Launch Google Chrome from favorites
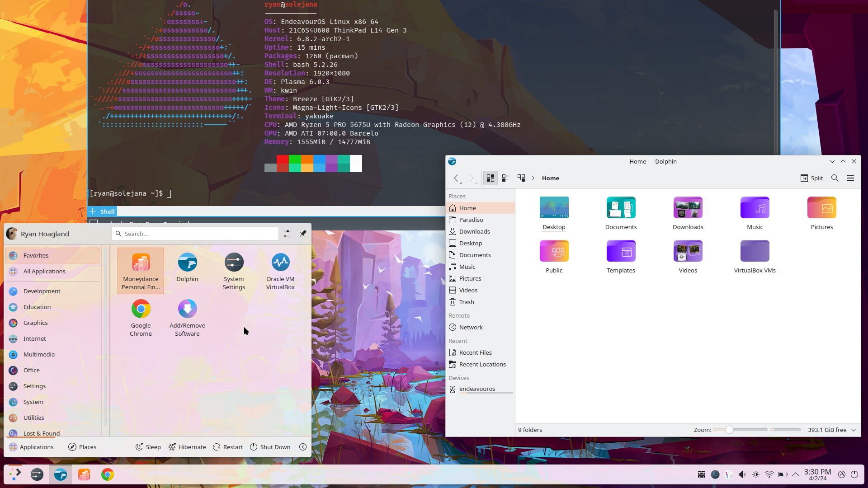 (x=141, y=317)
